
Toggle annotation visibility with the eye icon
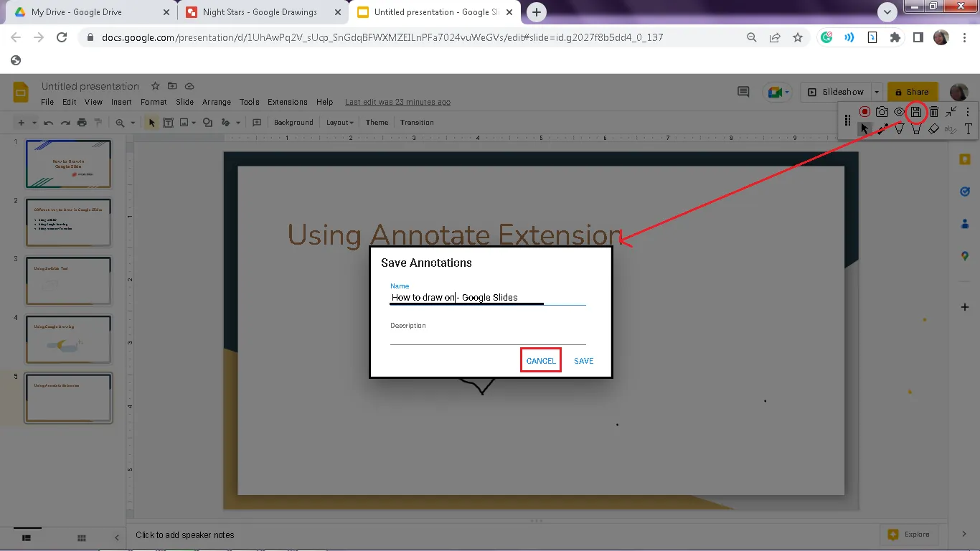point(899,112)
